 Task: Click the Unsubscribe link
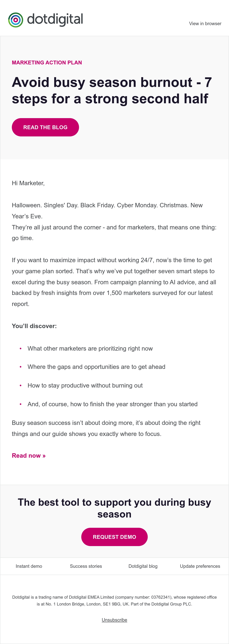pyautogui.click(x=114, y=620)
